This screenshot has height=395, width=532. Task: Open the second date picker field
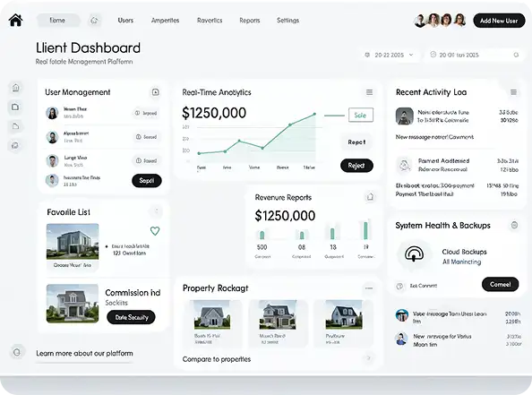(475, 55)
